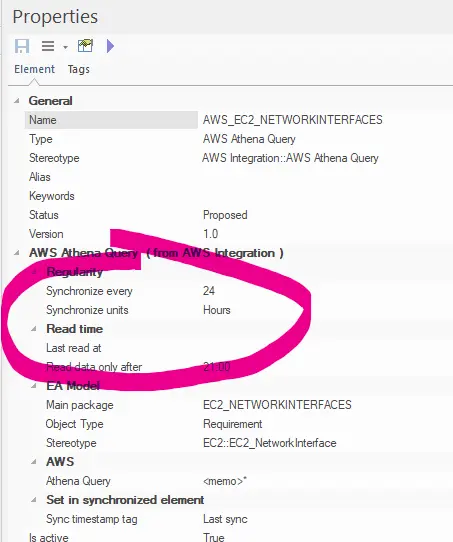This screenshot has width=453, height=542.
Task: Collapse the Read time group
Action: 34,329
